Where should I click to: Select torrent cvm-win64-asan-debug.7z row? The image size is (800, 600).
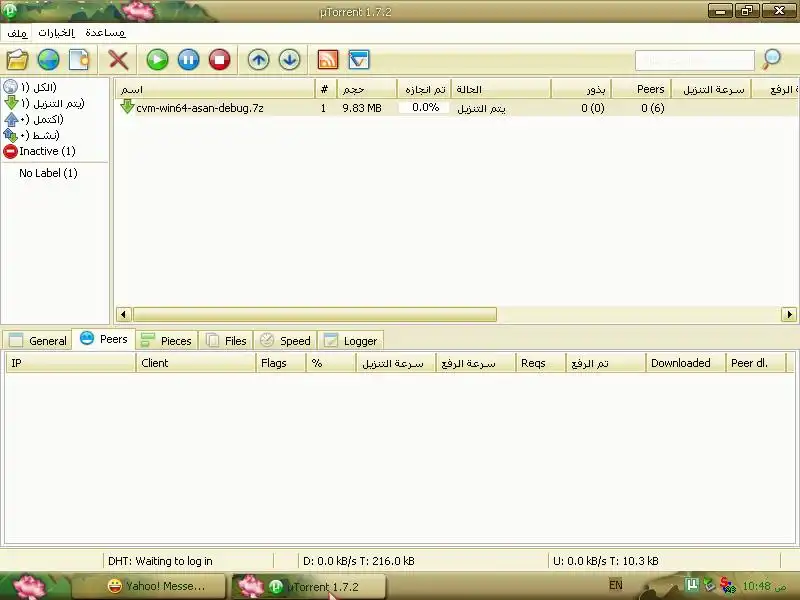(456, 108)
